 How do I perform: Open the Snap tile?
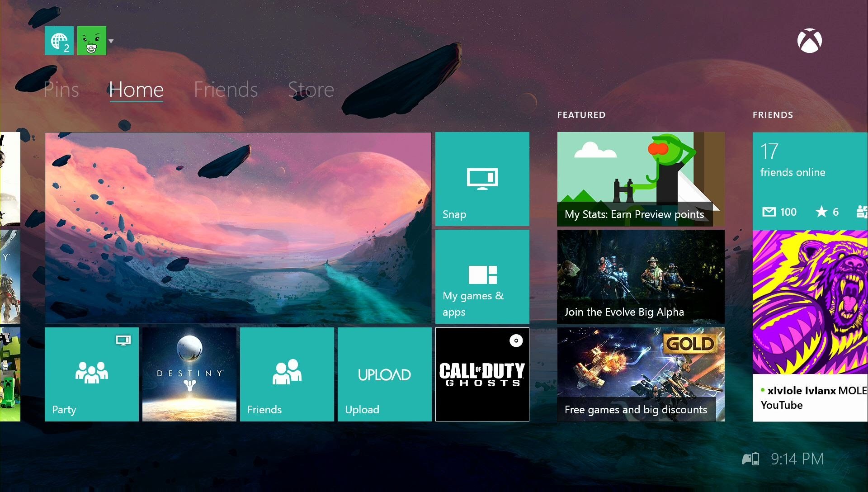(x=482, y=179)
